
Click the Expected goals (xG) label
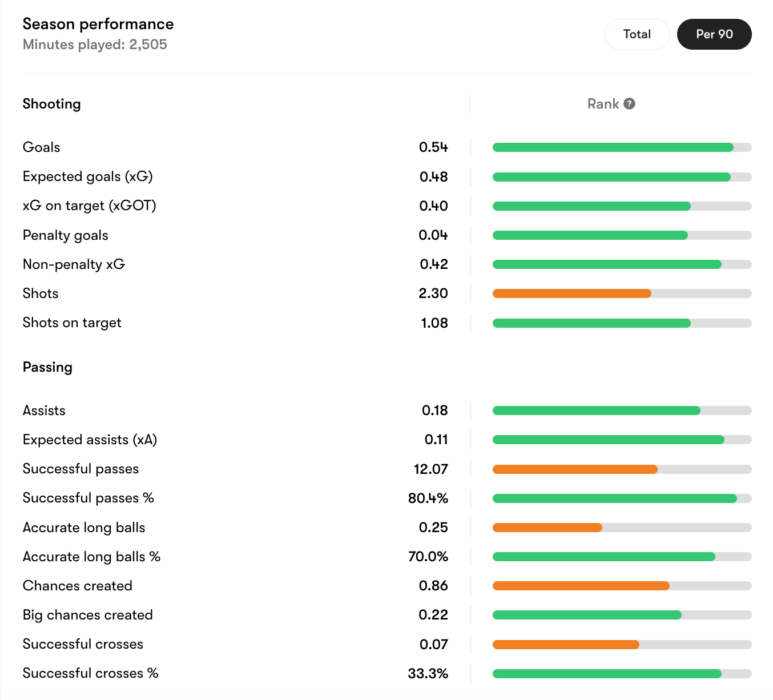click(88, 177)
